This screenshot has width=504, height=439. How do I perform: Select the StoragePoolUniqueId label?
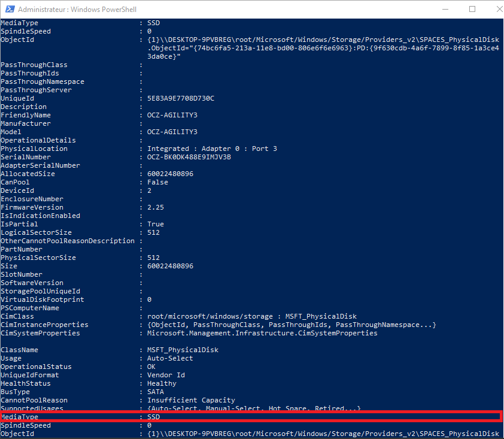coord(41,291)
